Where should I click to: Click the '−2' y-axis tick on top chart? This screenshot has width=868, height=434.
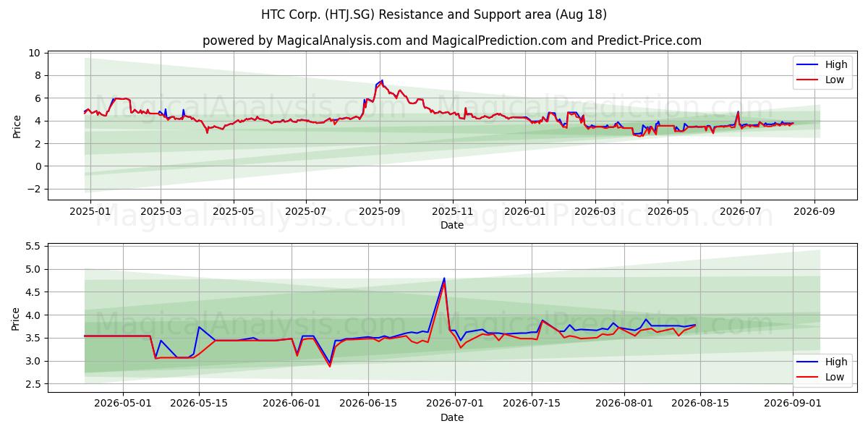[33, 190]
